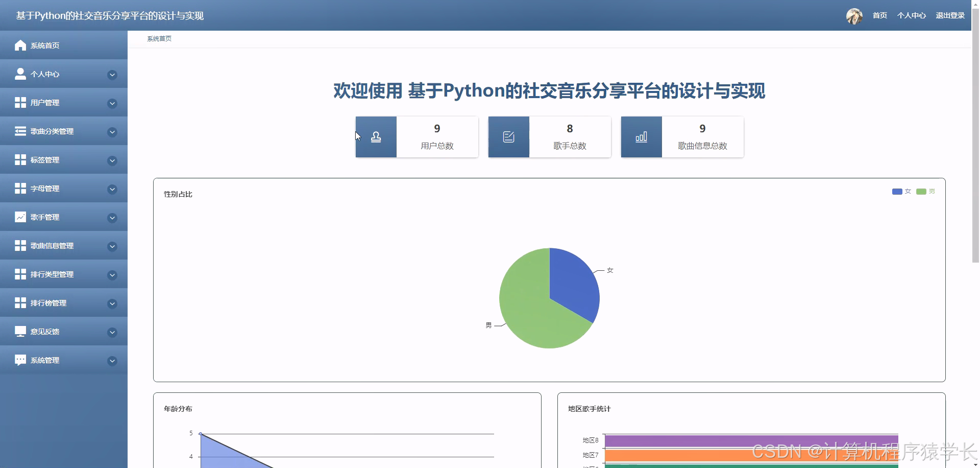Screen dimensions: 980x468
Task: Click the 歌曲信息总数 label
Action: coord(702,146)
